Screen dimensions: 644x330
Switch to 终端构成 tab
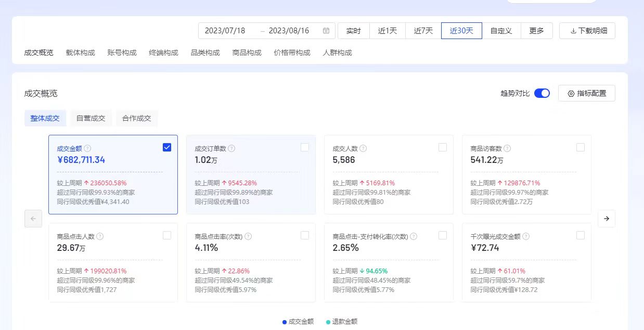pyautogui.click(x=164, y=53)
